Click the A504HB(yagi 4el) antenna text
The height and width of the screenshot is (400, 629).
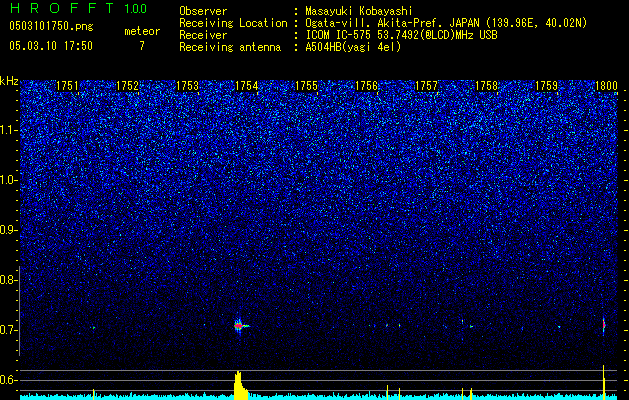point(353,47)
